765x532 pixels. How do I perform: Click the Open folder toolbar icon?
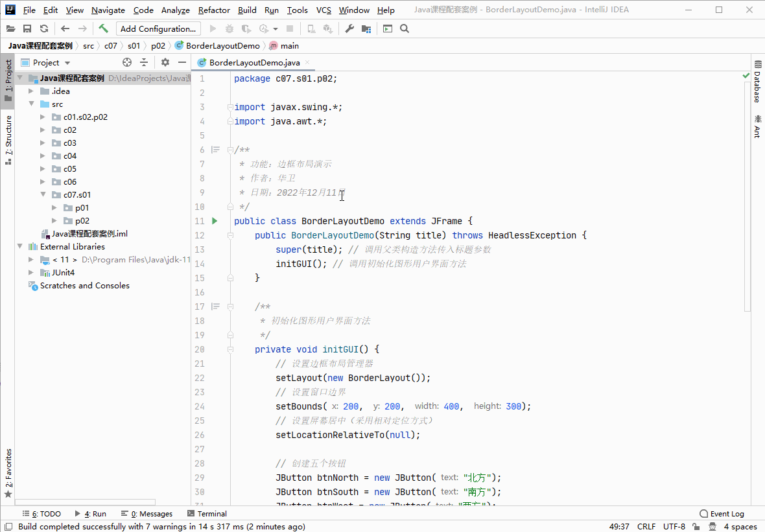coord(10,29)
